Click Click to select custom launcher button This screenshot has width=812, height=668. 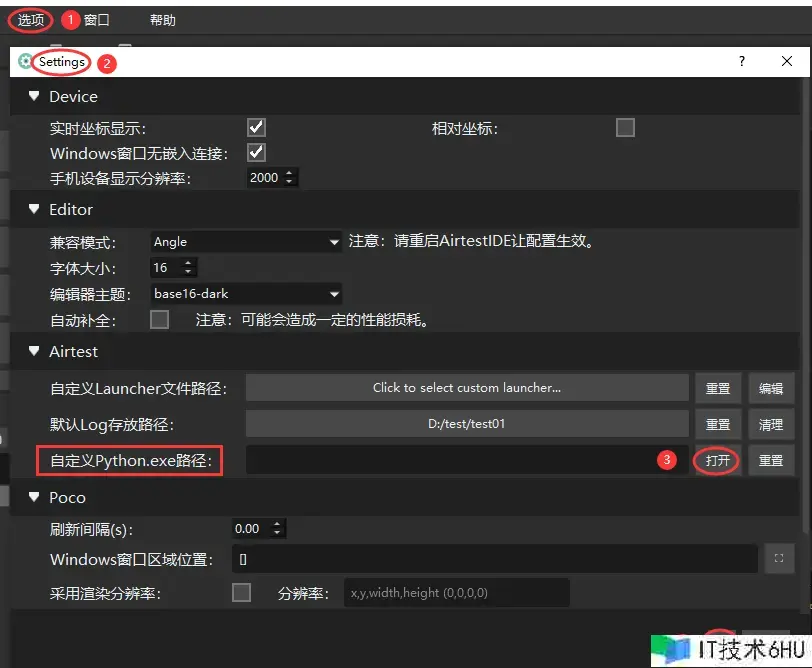click(467, 388)
